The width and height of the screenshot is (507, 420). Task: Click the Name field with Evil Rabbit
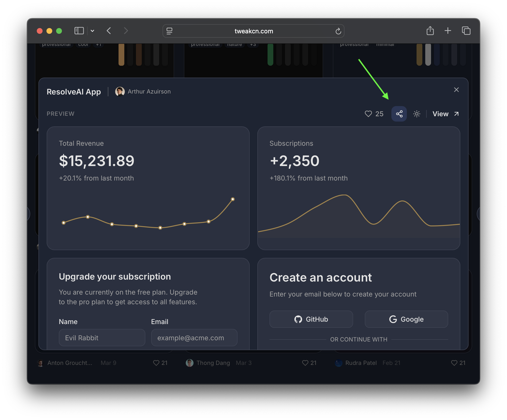(x=102, y=338)
